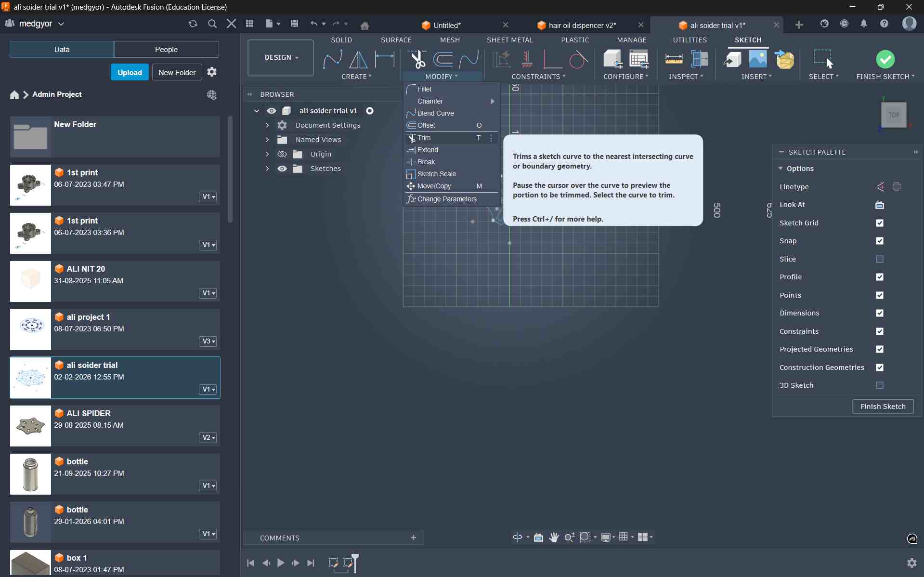Open the medgyor team switcher
924x577 pixels.
[35, 24]
